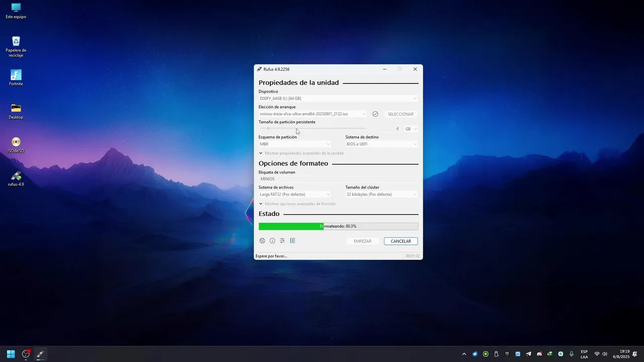This screenshot has width=644, height=362.
Task: Minimize the Rufus window
Action: (385, 69)
